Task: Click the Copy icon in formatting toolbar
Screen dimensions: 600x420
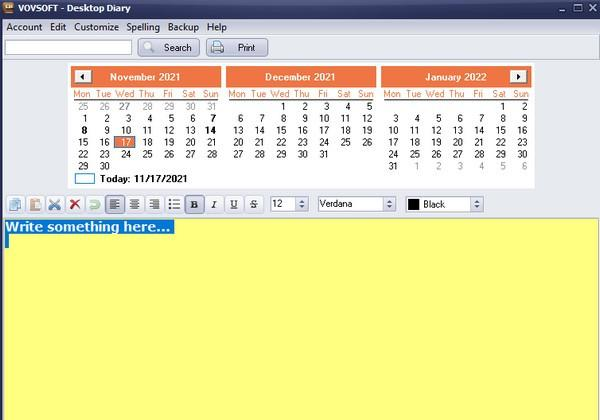Action: (x=15, y=204)
